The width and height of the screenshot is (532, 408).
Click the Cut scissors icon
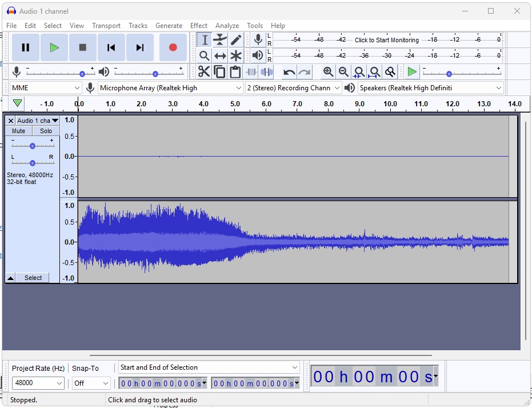coord(204,71)
